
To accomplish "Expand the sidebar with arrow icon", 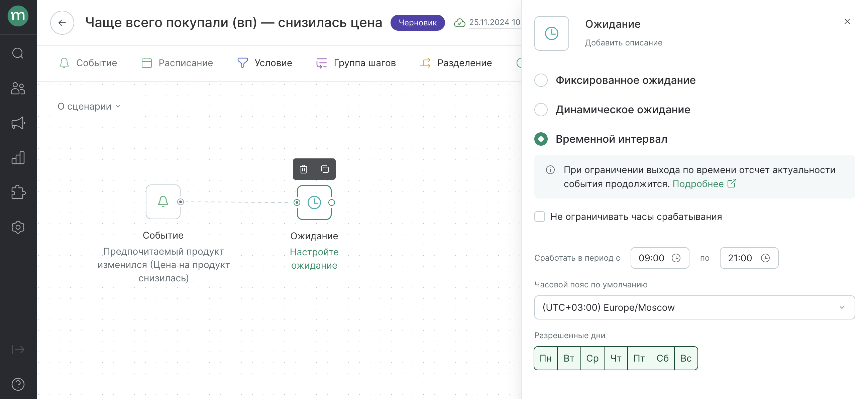I will tap(18, 350).
